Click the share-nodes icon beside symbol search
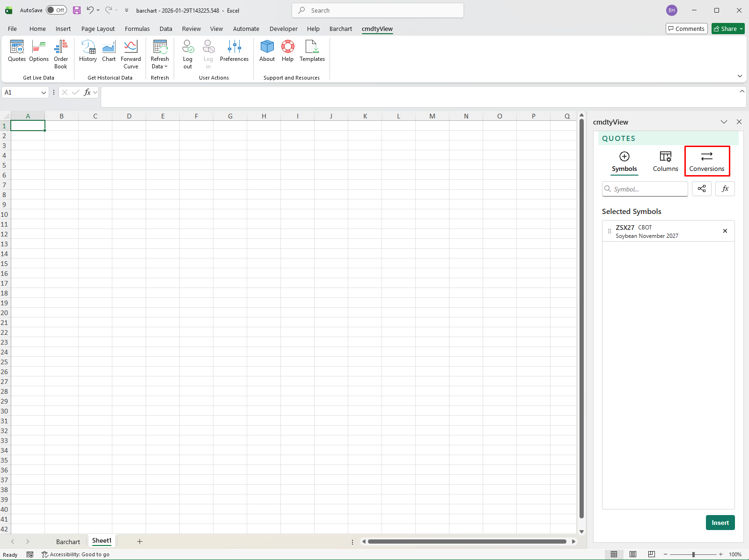The height and width of the screenshot is (560, 749). click(x=702, y=189)
